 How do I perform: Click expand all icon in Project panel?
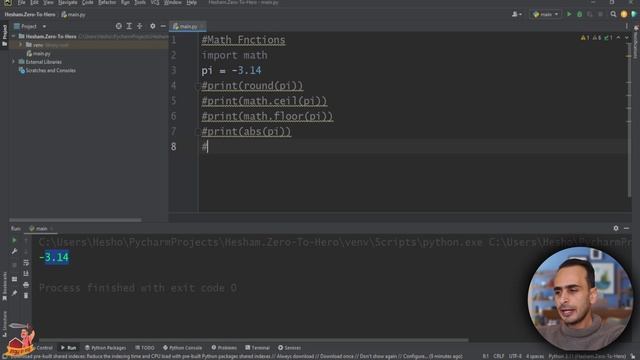[129, 26]
